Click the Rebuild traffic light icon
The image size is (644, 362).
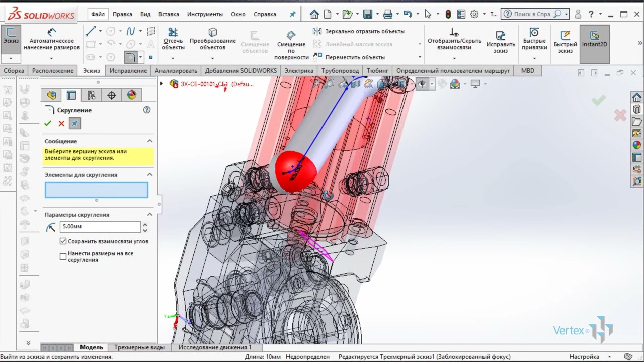coord(448,14)
